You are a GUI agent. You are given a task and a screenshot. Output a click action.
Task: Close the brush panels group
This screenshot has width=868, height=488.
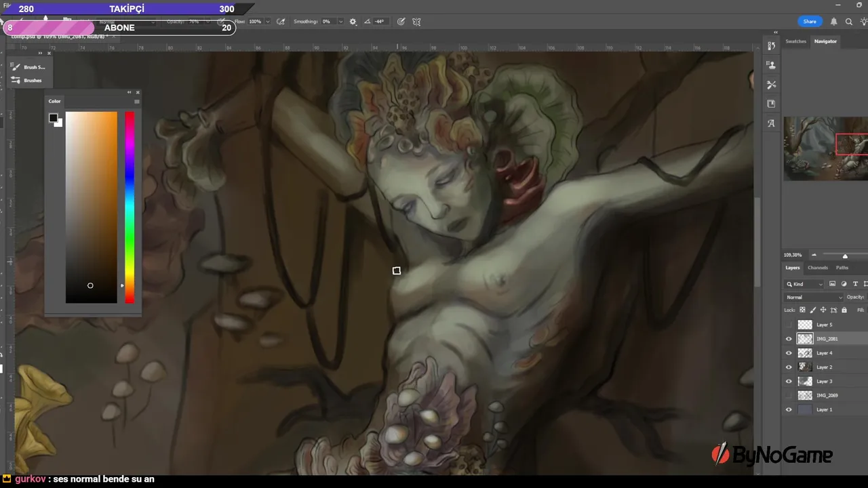(49, 53)
